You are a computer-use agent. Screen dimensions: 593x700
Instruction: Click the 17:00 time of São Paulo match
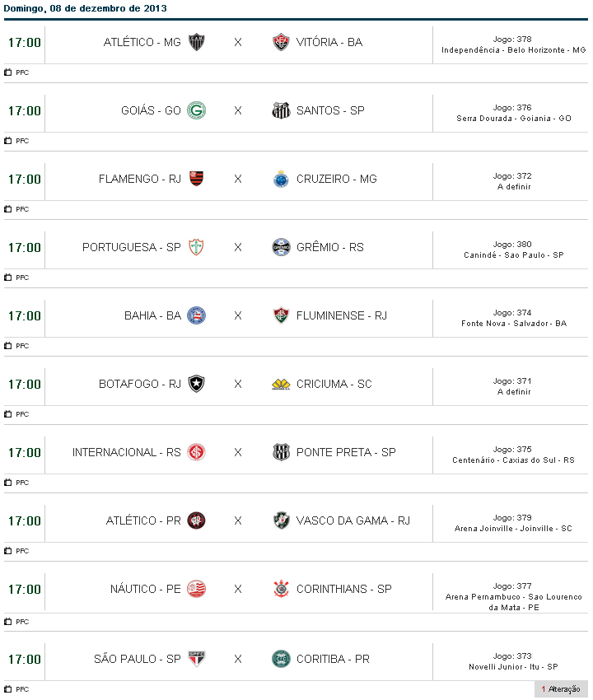click(25, 659)
